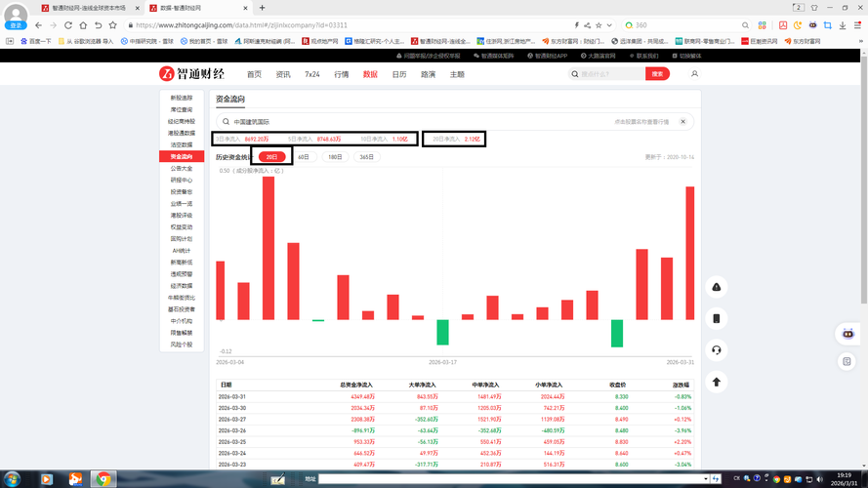Open 公告大全 in the sidebar

[x=182, y=168]
